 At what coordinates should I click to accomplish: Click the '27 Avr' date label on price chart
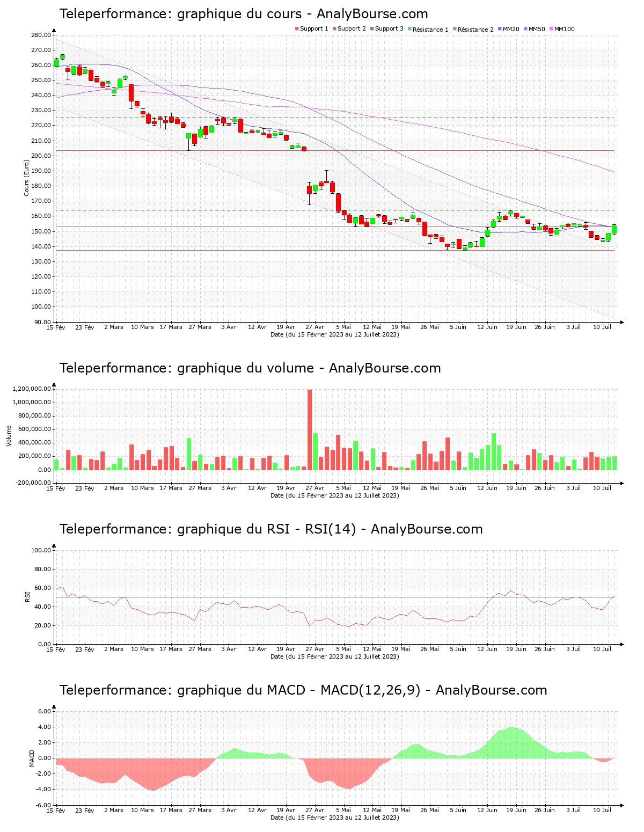coord(314,327)
